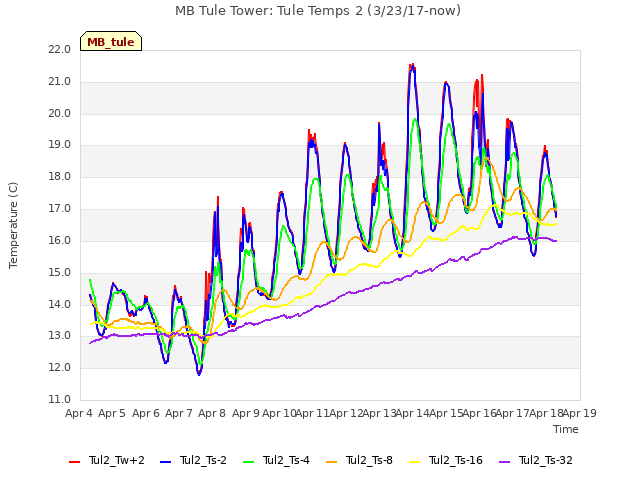Image resolution: width=640 pixels, height=480 pixels.
Task: Click the 19.0 y-axis tick label
Action: (x=60, y=145)
